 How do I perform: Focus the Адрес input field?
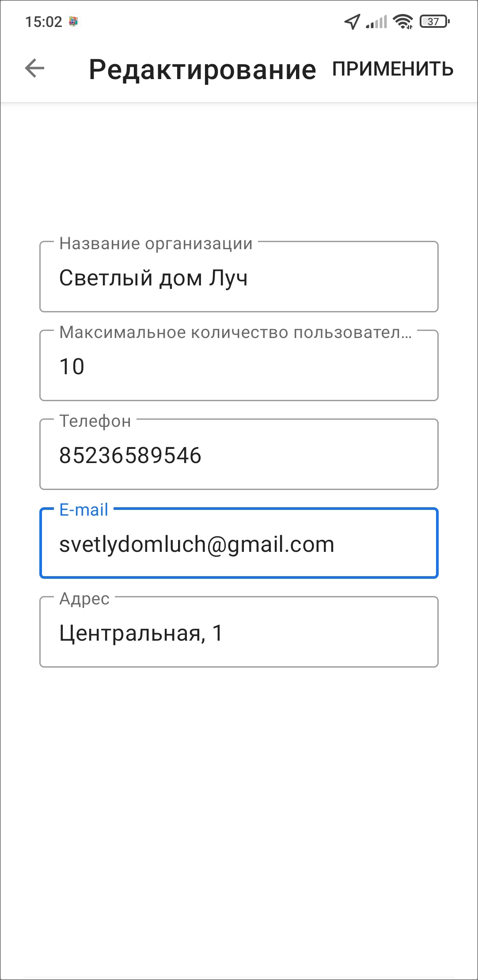[239, 634]
